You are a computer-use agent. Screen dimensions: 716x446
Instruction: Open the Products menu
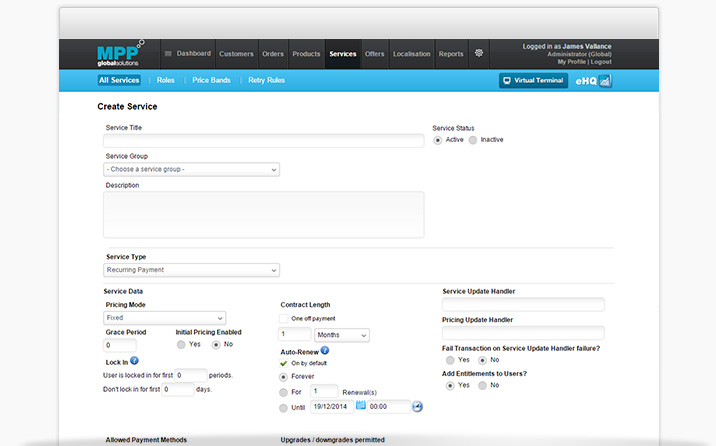[306, 54]
